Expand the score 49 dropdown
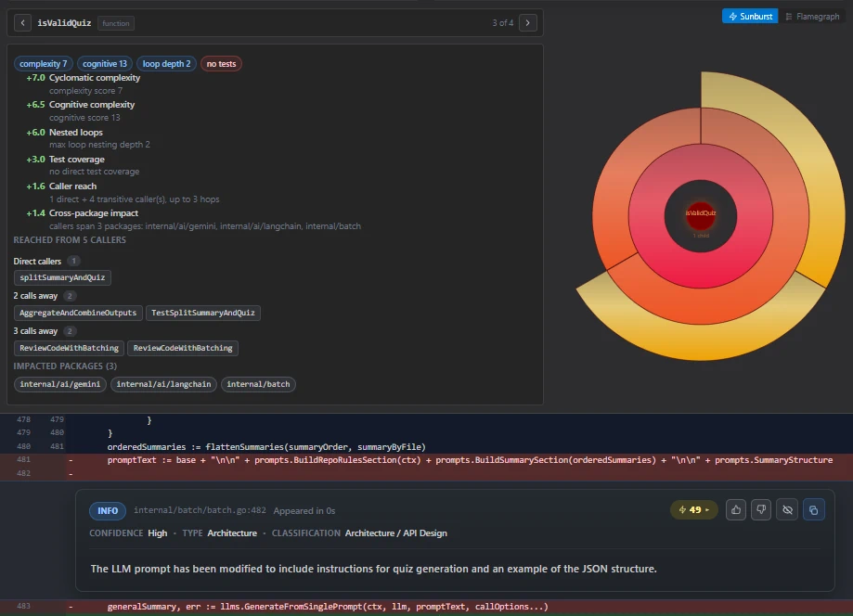The image size is (853, 616). coord(694,510)
